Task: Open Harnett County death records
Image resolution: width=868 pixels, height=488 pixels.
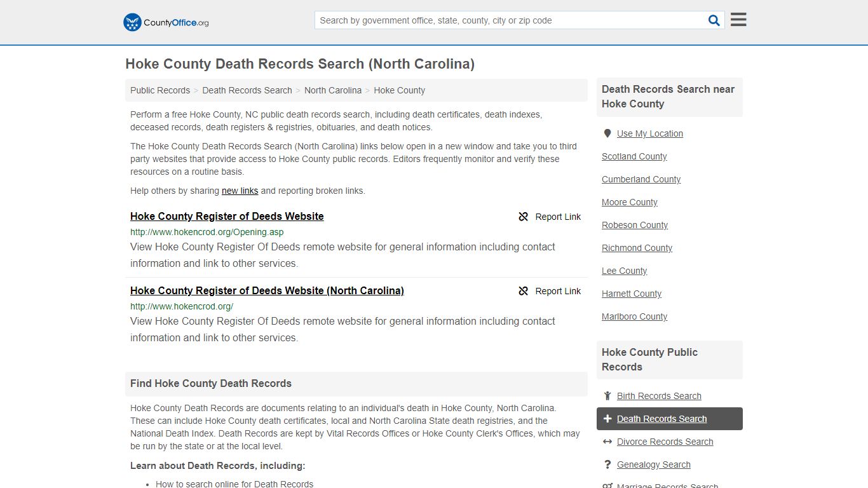Action: (x=632, y=294)
